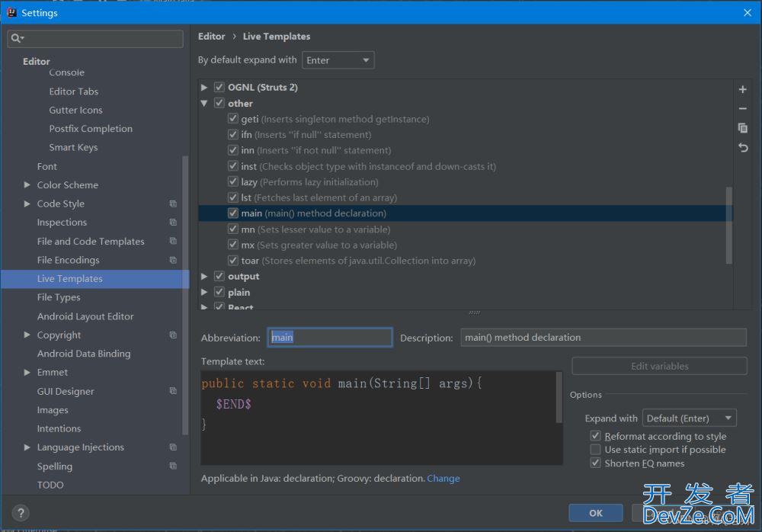Expand Code Style in settings tree
762x532 pixels.
(x=27, y=204)
